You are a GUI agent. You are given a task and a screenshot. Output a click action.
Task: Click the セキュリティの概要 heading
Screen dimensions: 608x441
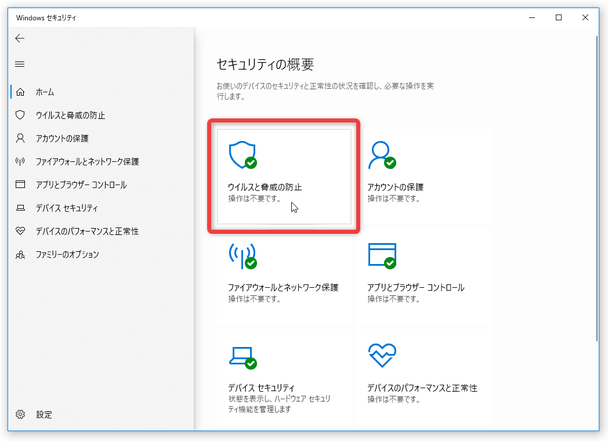click(265, 64)
